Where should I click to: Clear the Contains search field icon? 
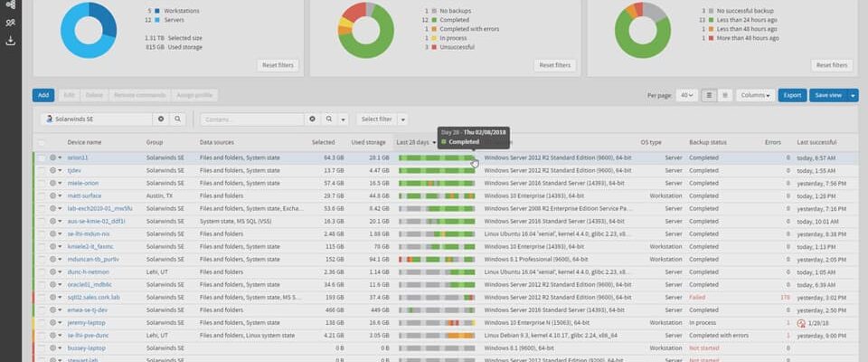pos(312,119)
